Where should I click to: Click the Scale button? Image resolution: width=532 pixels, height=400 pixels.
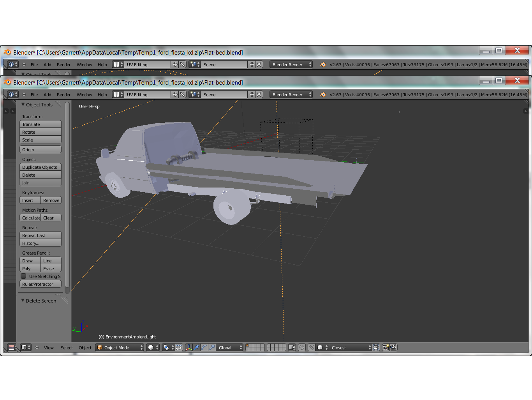41,140
